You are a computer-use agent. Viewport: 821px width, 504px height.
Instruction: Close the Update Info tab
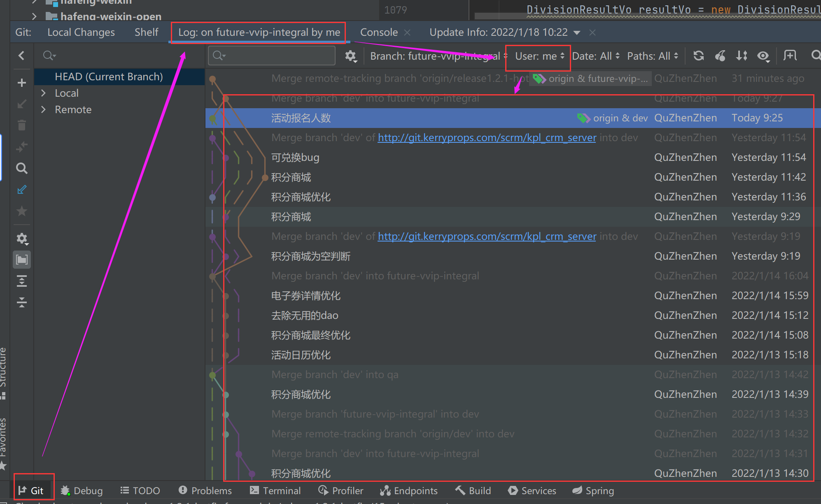point(592,33)
